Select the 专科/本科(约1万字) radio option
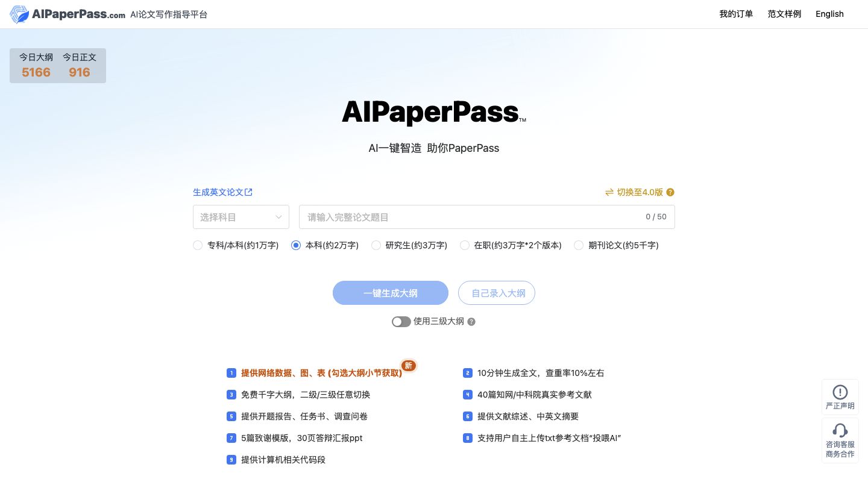Screen dimensions: 868x482 (x=198, y=245)
